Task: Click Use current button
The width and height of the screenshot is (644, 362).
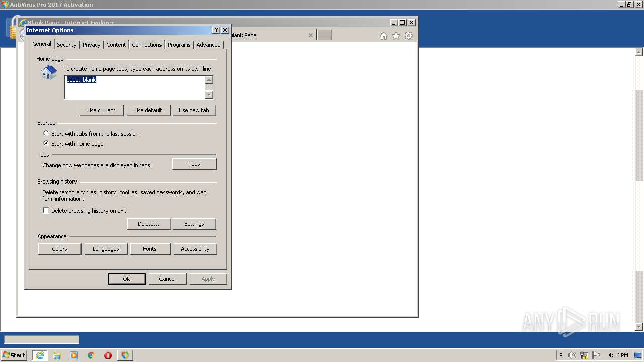Action: (x=101, y=110)
